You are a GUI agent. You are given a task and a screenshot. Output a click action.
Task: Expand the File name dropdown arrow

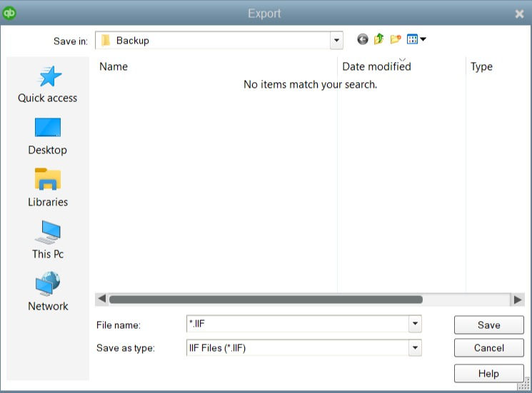tap(415, 324)
